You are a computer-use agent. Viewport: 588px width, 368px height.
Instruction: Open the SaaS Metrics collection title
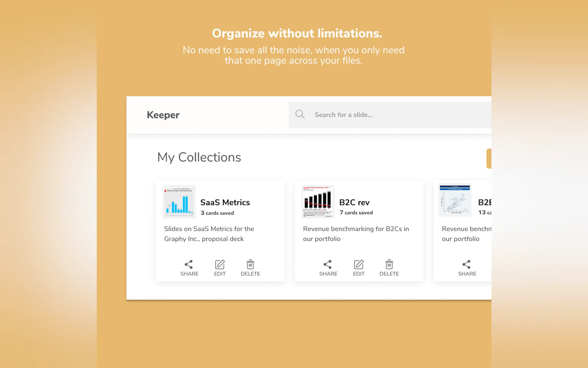click(225, 202)
